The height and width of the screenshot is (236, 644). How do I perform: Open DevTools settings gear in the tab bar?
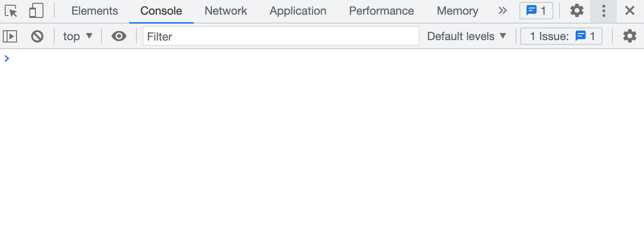[x=577, y=11]
